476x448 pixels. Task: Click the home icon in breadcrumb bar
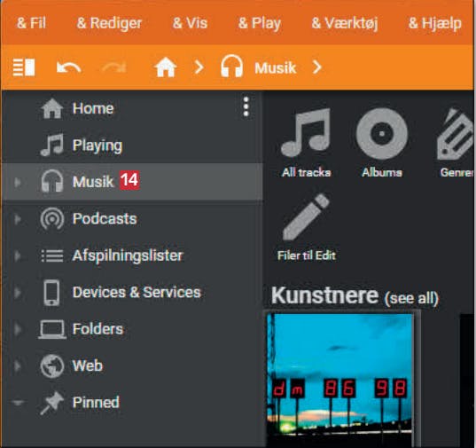[166, 67]
